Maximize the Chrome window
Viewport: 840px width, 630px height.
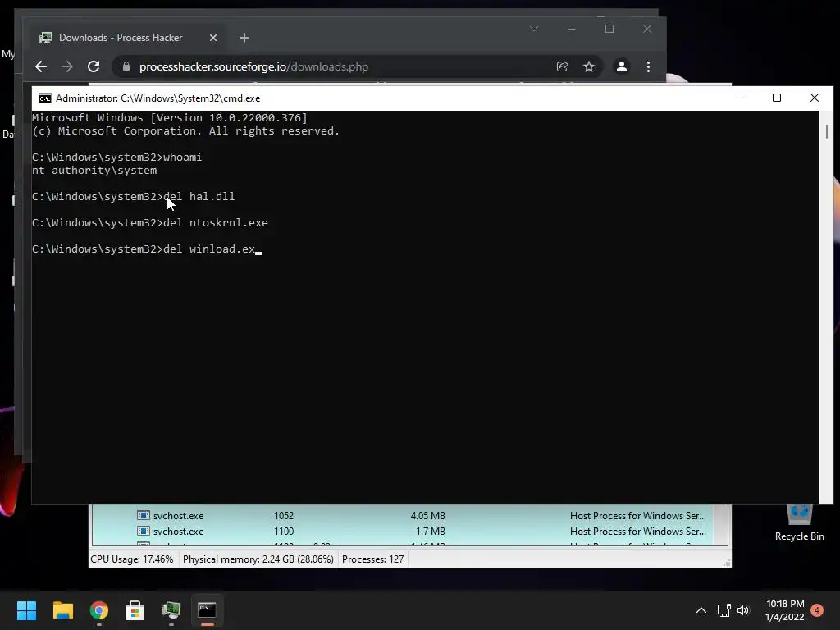tap(609, 29)
